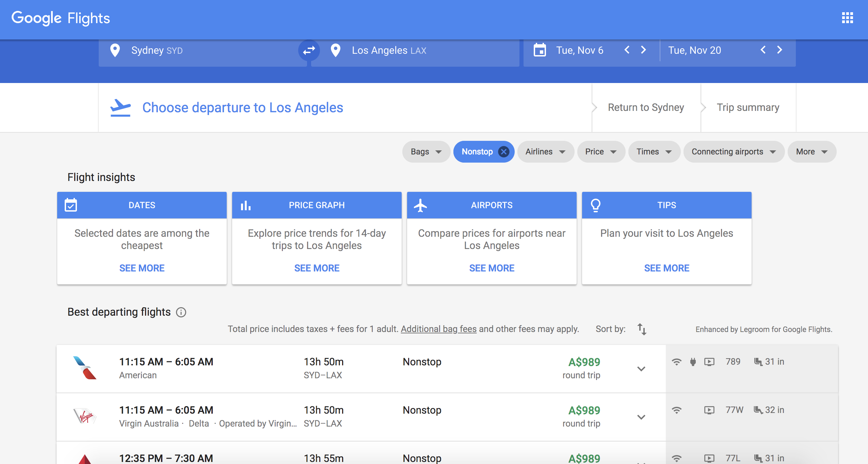Click the bar chart icon on Price Graph
Viewport: 868px width, 464px height.
click(245, 205)
